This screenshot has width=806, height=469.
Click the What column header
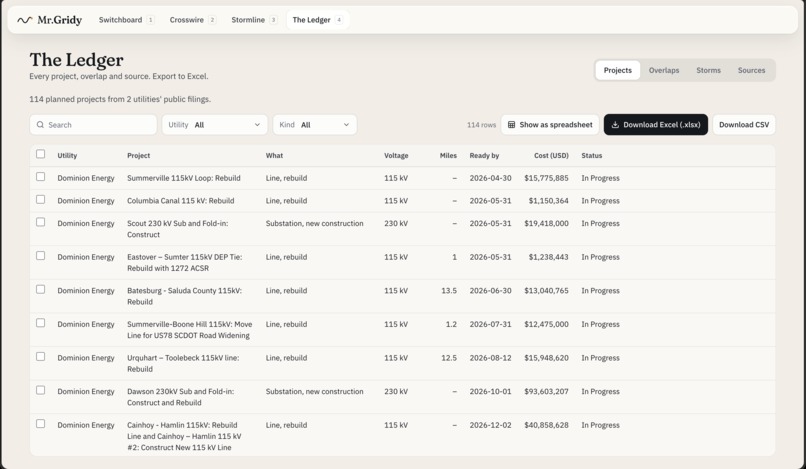click(x=274, y=155)
